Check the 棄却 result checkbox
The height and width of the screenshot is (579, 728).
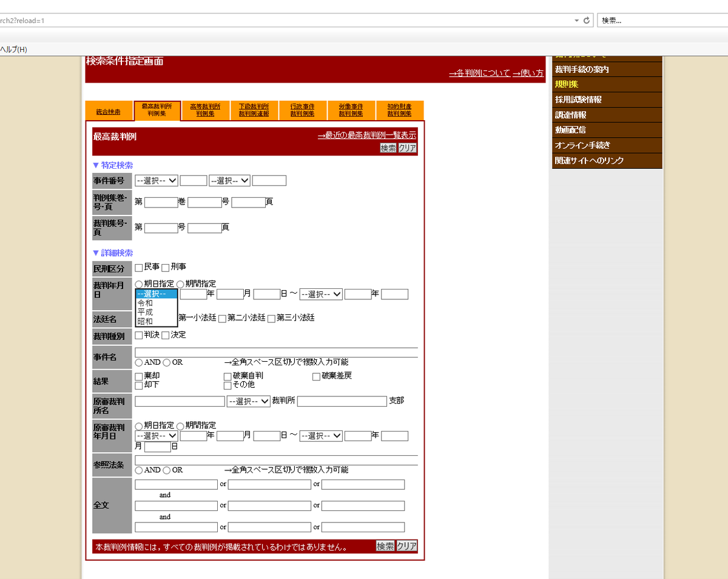click(138, 376)
